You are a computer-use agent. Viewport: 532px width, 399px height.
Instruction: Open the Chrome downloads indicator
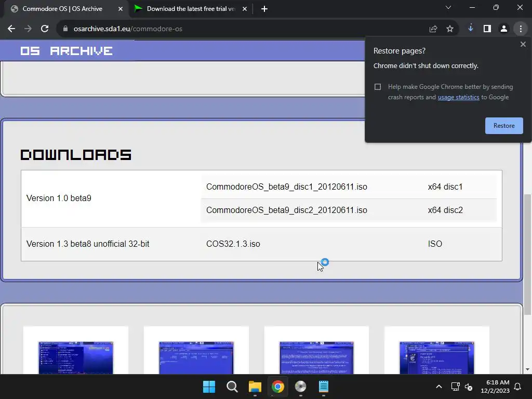(471, 29)
